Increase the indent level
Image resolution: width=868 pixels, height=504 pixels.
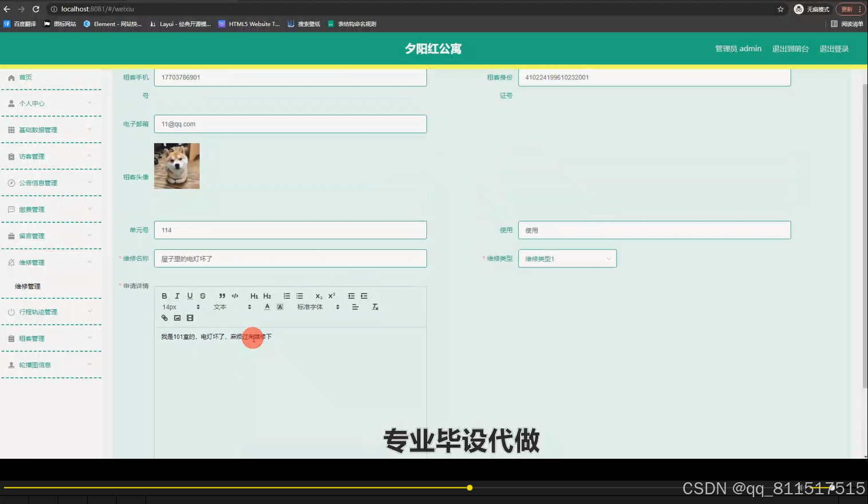click(x=364, y=296)
